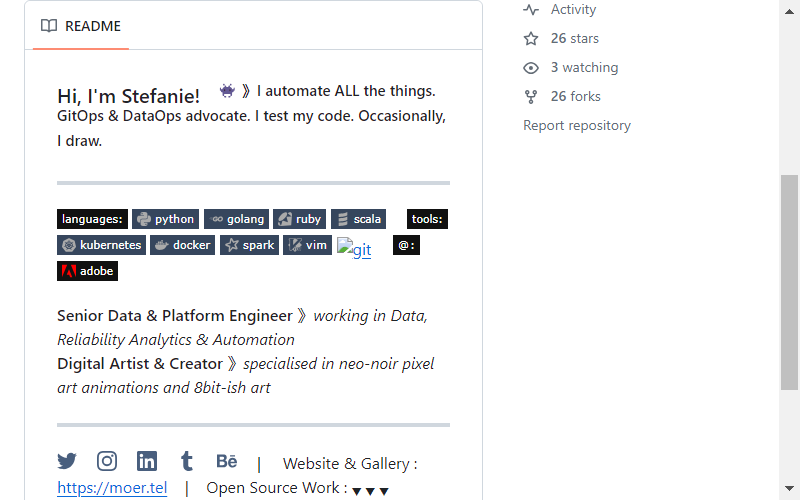
Task: Click text "Digital Artist & Creator"
Action: (140, 364)
